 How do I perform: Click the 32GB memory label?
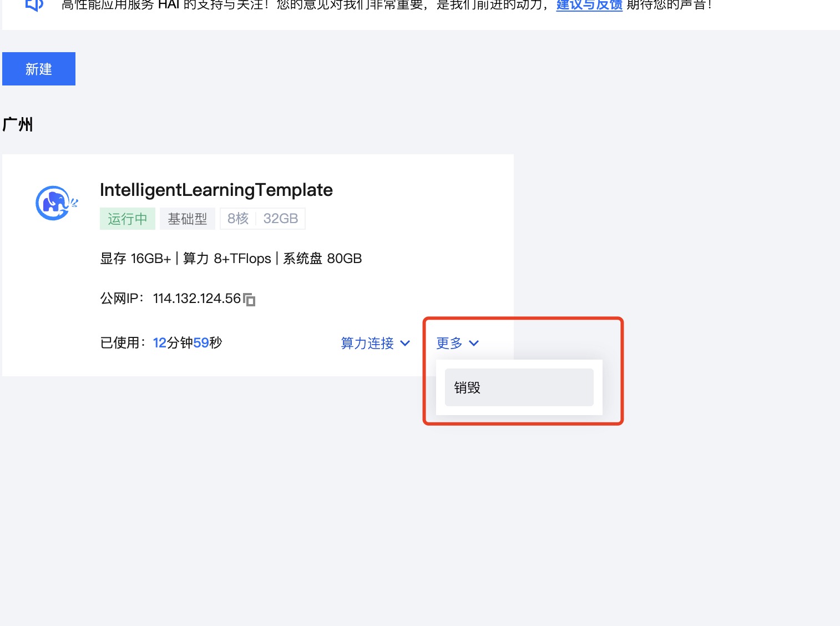pyautogui.click(x=281, y=219)
